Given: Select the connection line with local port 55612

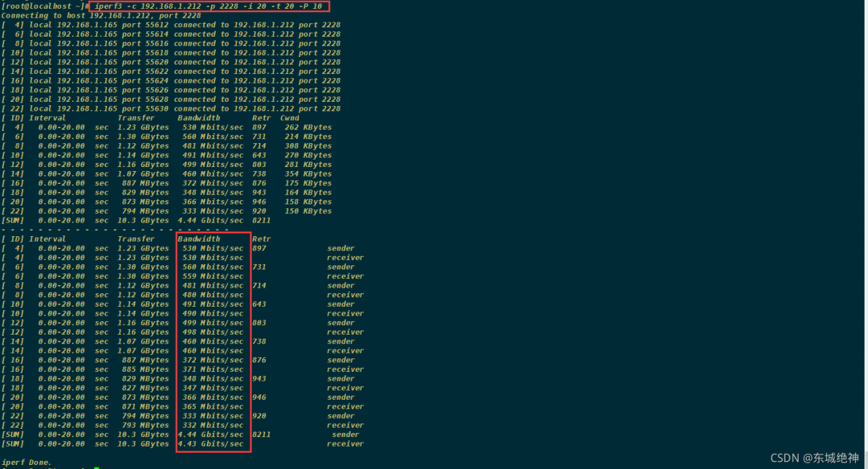Looking at the screenshot, I should coord(171,24).
